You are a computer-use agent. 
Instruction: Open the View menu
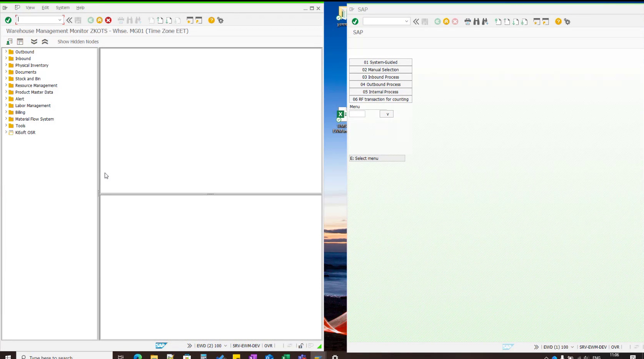click(30, 7)
